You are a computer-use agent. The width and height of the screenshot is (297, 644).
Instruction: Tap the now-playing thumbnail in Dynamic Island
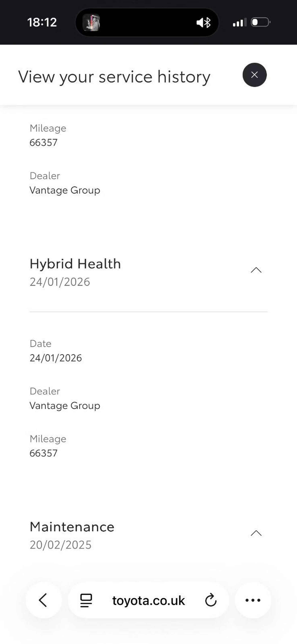(x=91, y=23)
